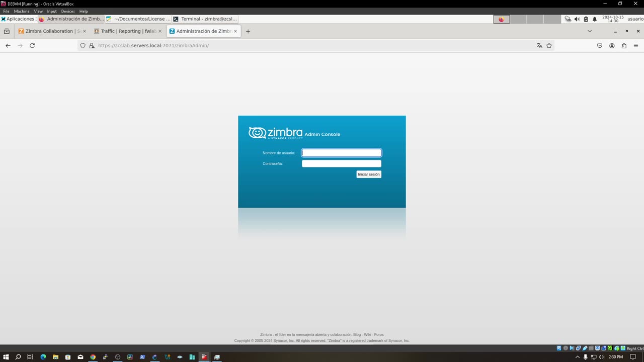Open the Pocket save icon

pyautogui.click(x=600, y=46)
